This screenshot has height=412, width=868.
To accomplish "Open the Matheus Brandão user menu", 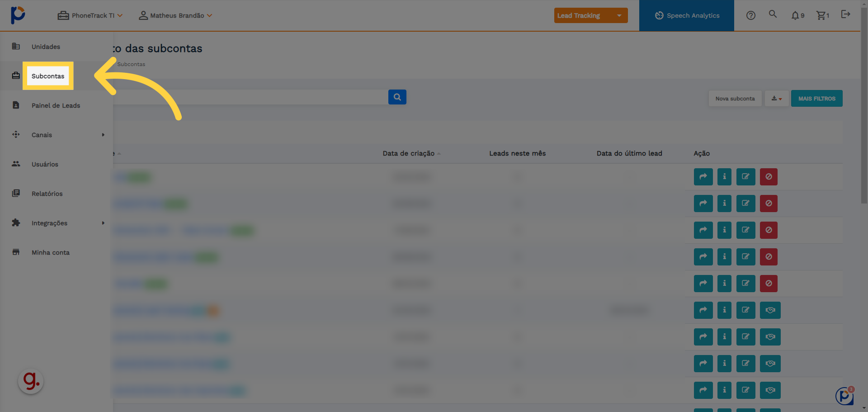I will pyautogui.click(x=175, y=15).
